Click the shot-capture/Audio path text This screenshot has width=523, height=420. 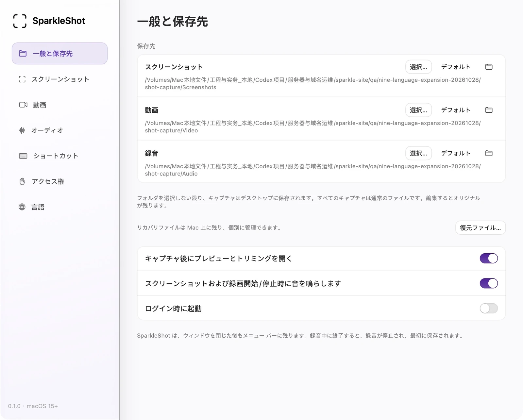313,170
